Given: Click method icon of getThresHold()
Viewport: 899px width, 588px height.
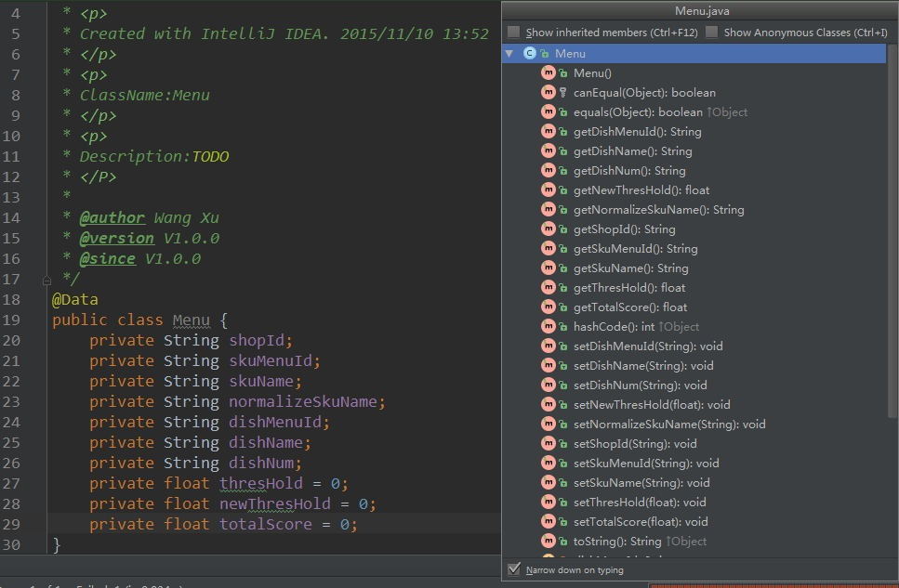Looking at the screenshot, I should (549, 287).
